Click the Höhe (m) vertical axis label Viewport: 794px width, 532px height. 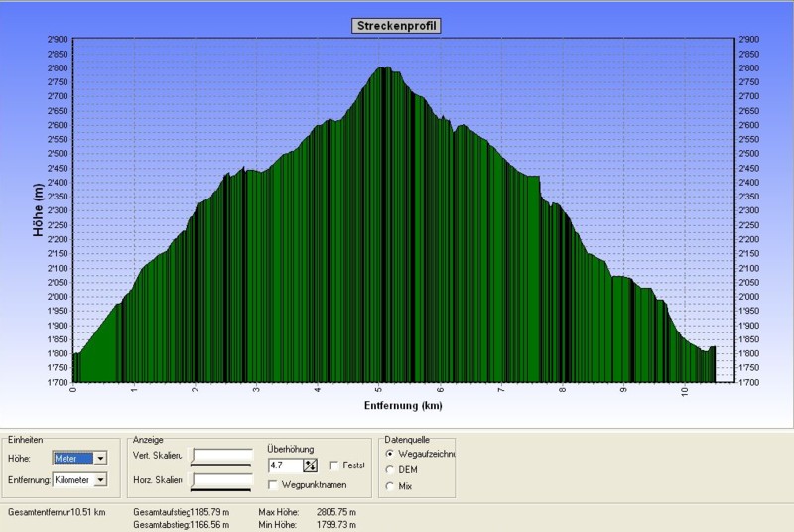pos(37,210)
